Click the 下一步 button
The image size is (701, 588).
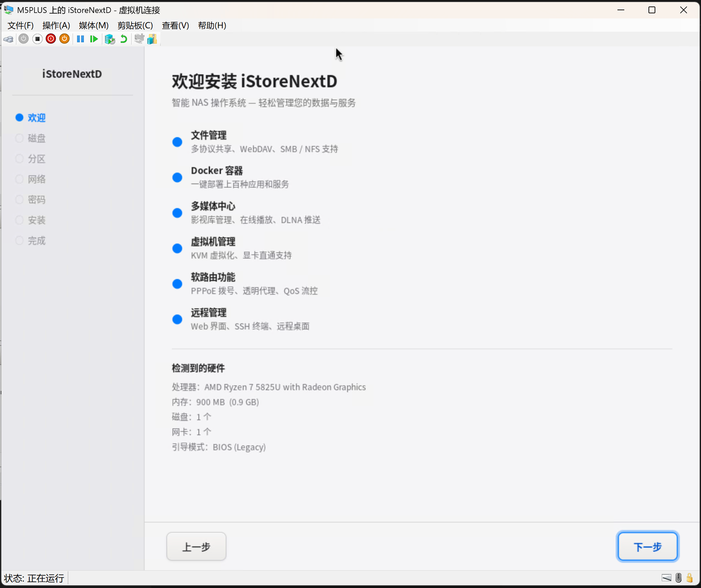[647, 546]
